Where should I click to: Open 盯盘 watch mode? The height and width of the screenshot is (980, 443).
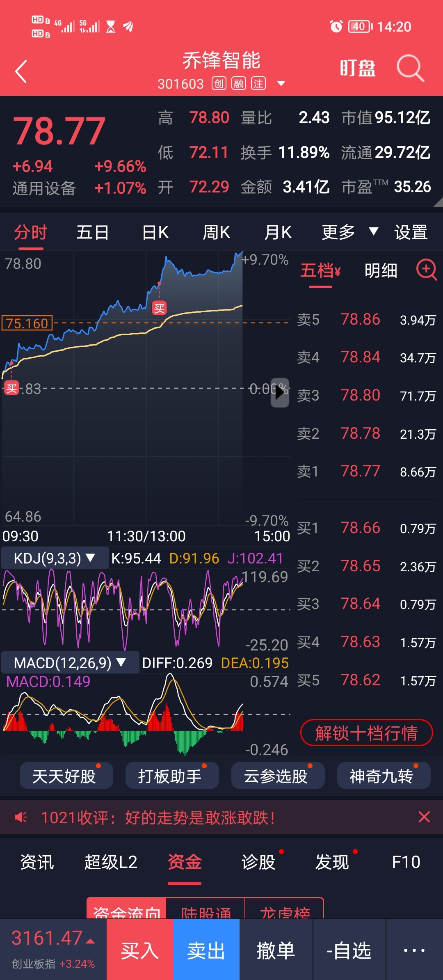tap(357, 68)
